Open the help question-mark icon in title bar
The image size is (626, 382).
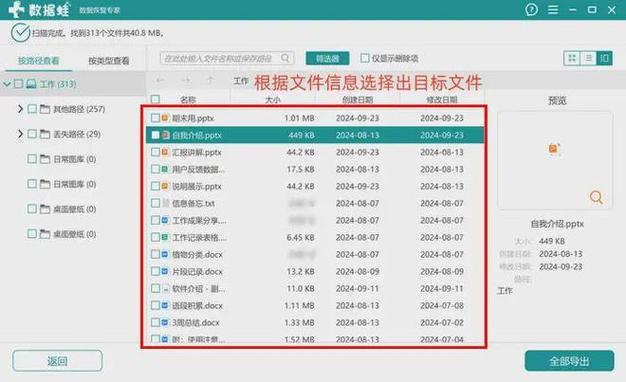(531, 10)
